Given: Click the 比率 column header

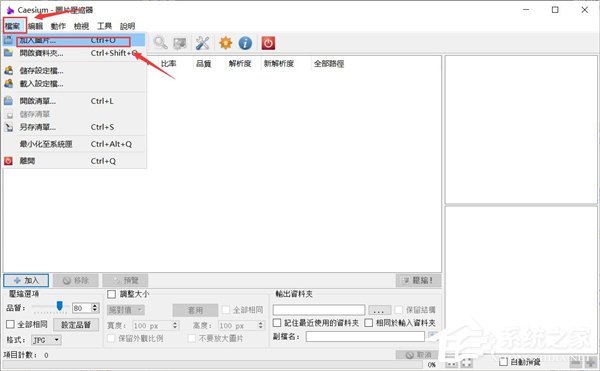Looking at the screenshot, I should [x=168, y=63].
